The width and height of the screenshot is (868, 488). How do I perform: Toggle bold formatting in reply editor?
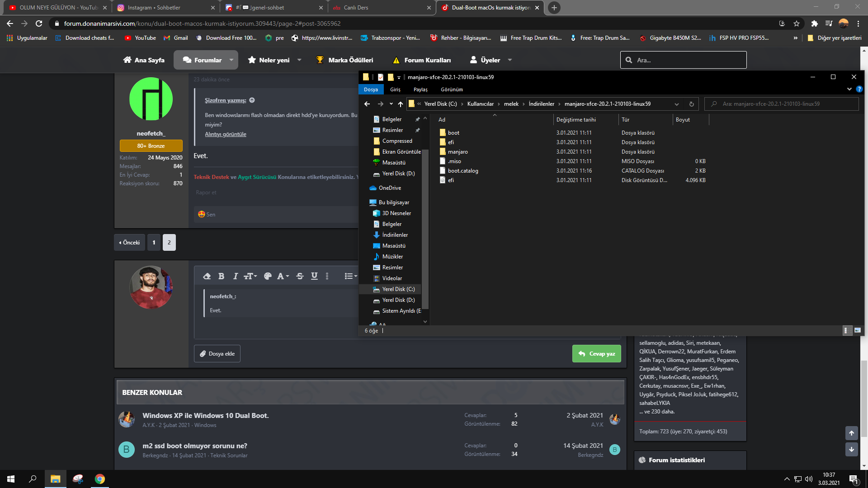[x=221, y=276]
